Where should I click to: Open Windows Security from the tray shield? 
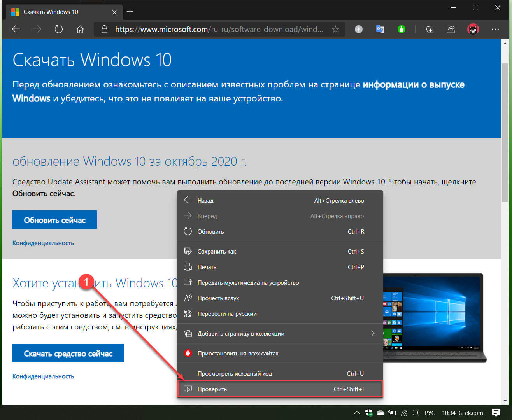point(369,413)
